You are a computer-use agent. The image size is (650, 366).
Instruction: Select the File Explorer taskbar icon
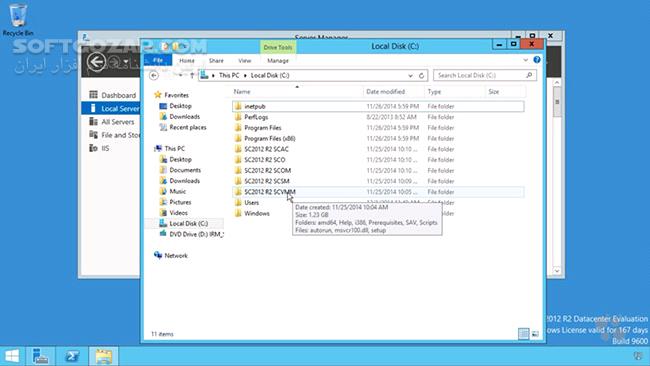(104, 356)
